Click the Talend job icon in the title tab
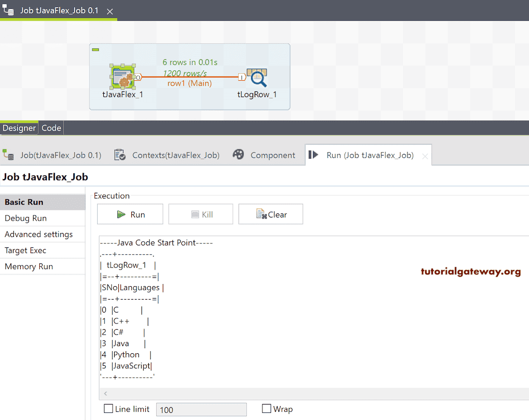 (8, 10)
